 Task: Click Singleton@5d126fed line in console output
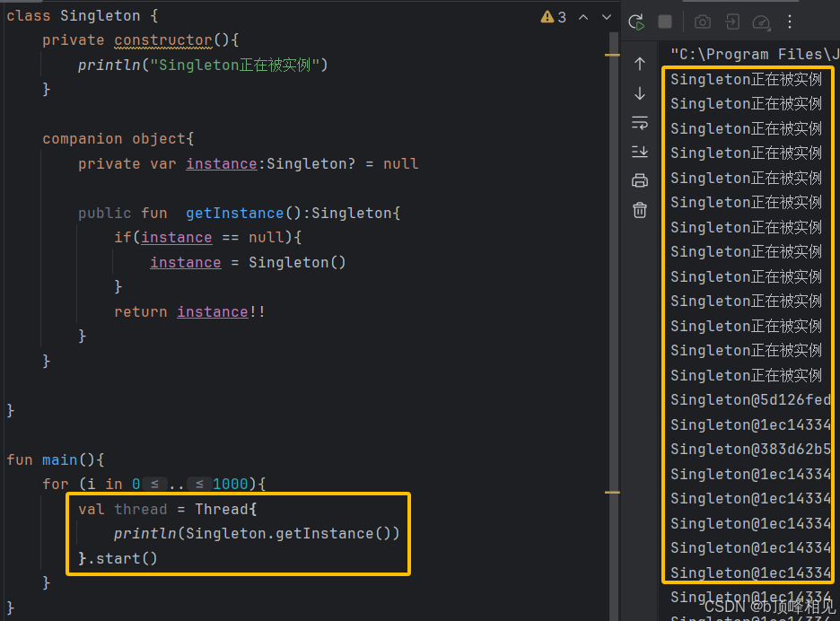[x=750, y=400]
